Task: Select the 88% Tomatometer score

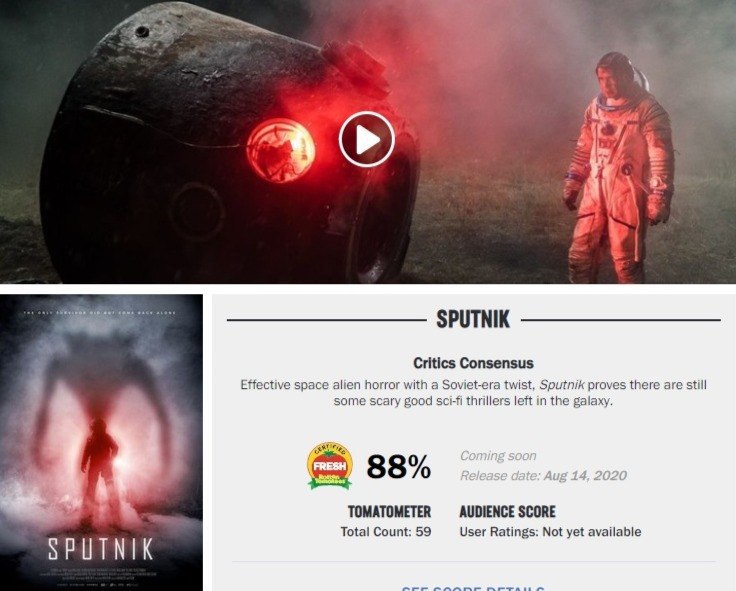Action: pyautogui.click(x=399, y=467)
